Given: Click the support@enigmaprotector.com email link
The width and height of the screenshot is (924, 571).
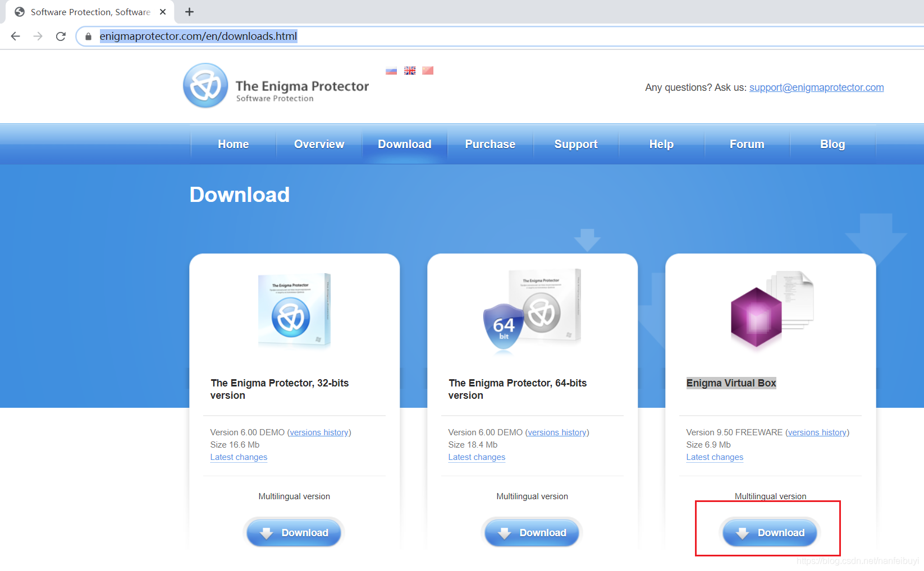Looking at the screenshot, I should [x=816, y=88].
